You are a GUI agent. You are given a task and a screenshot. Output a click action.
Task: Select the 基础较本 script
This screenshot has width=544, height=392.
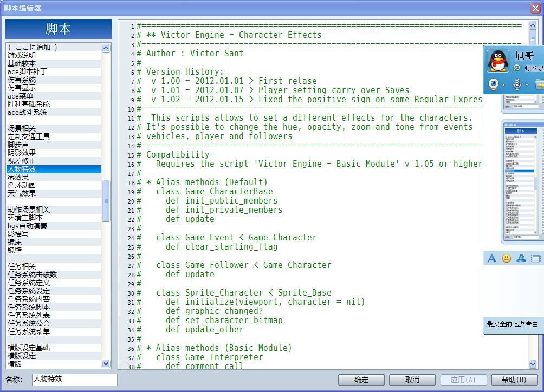tap(54, 63)
